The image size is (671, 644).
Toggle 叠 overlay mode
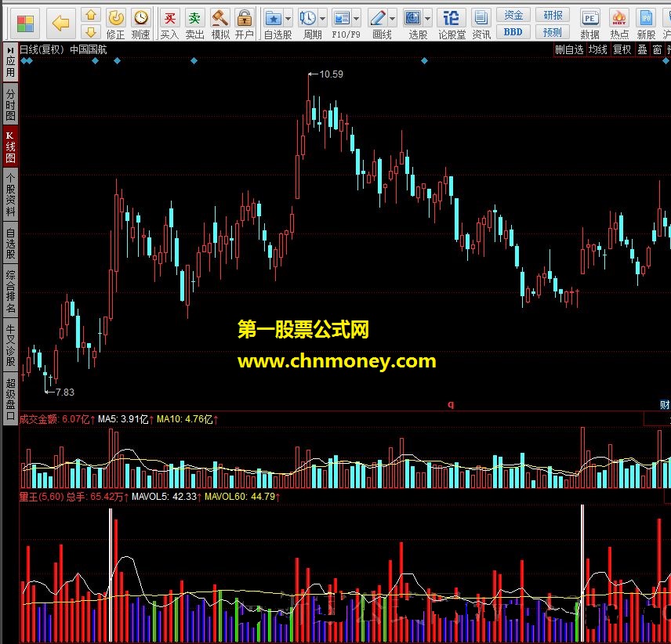tap(642, 49)
